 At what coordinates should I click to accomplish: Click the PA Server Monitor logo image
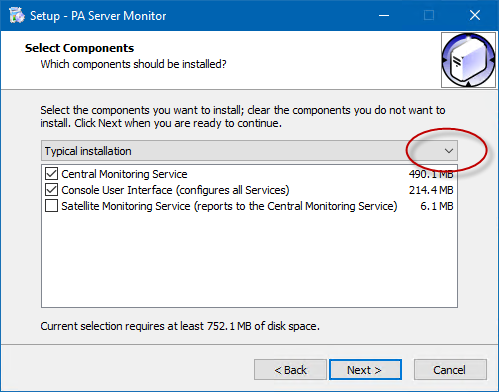468,60
